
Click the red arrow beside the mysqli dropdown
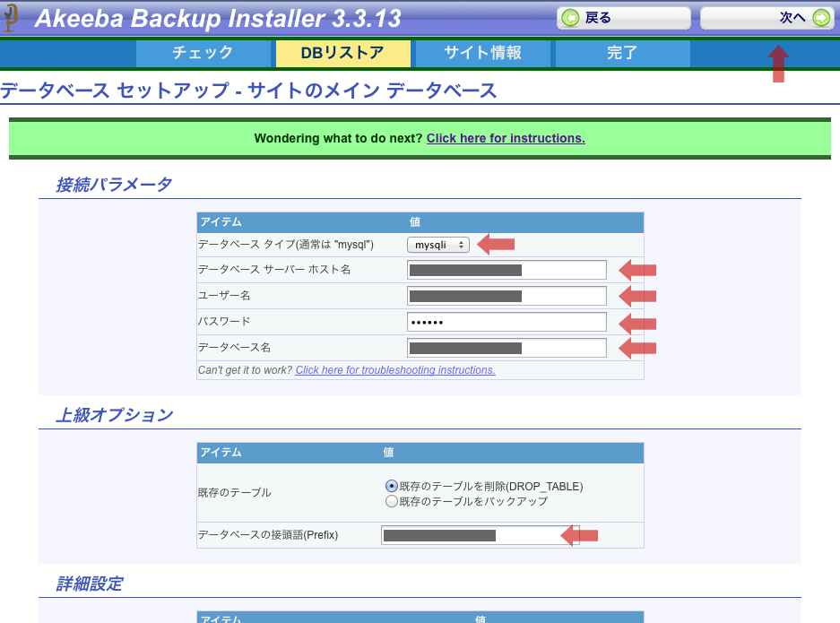click(x=496, y=244)
